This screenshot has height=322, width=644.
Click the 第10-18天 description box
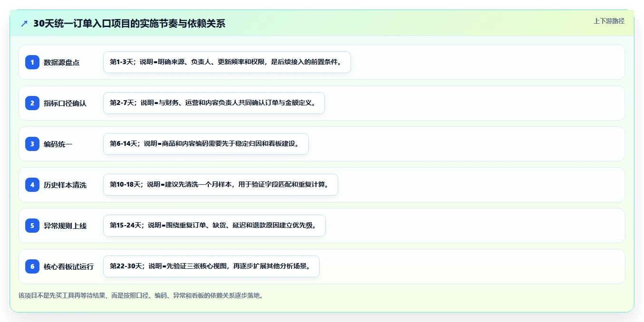pos(221,185)
